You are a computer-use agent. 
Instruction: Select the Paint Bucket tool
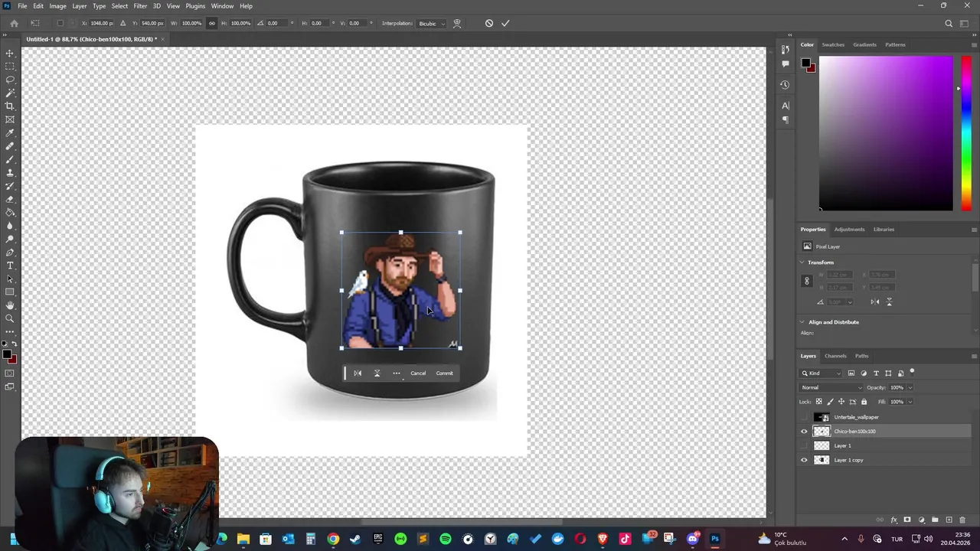pyautogui.click(x=10, y=213)
